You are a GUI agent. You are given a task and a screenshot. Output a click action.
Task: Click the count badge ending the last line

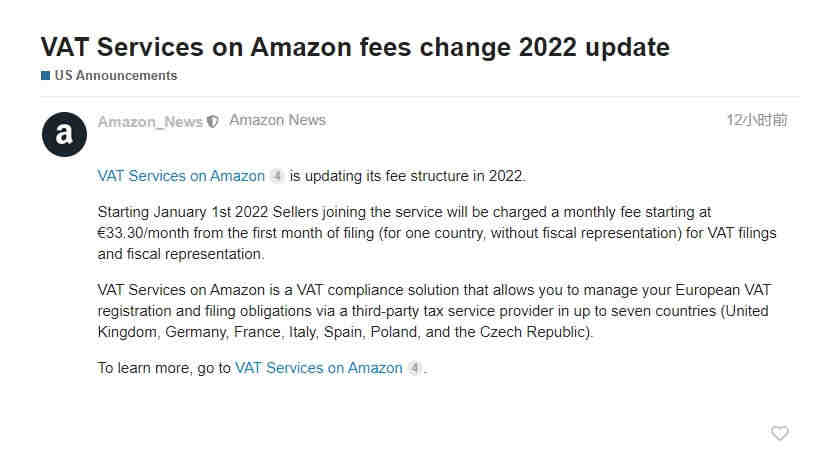point(414,368)
